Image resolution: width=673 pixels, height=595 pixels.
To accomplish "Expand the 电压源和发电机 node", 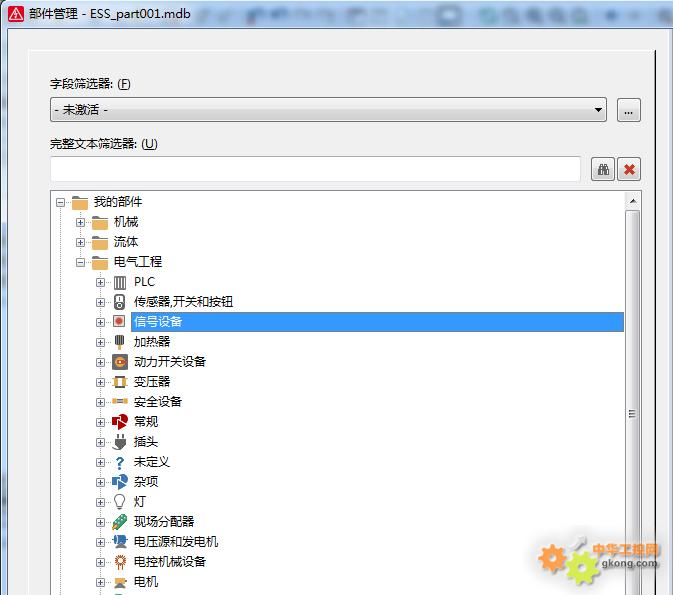I will tap(100, 542).
